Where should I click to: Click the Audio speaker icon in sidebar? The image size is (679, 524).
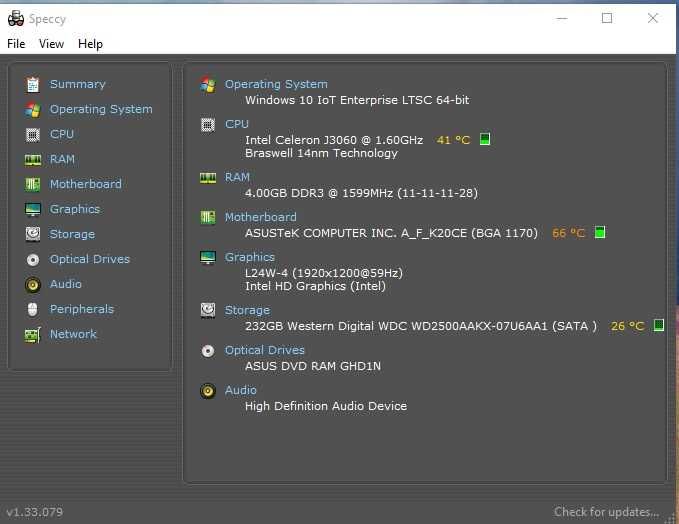coord(33,285)
